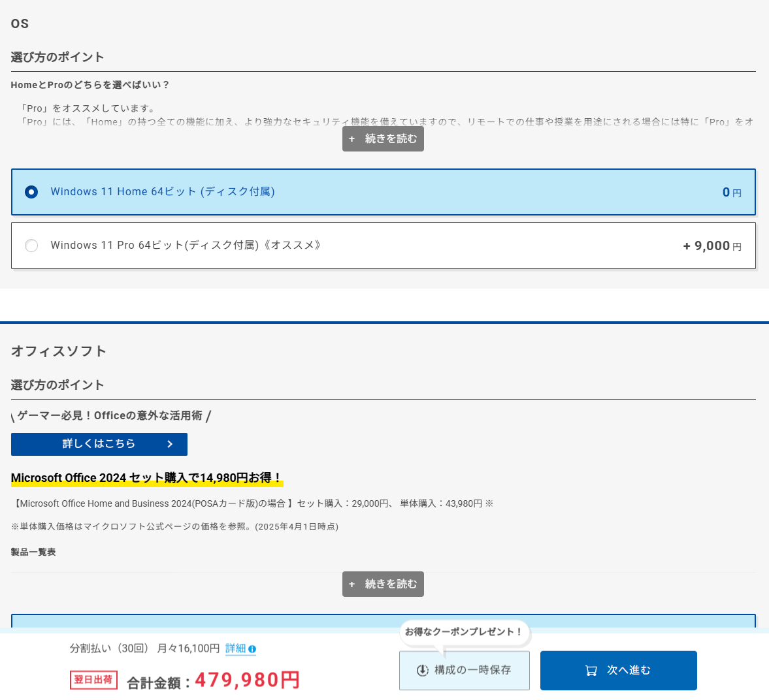Screen dimensions: 769x700
Task: Click the chevron arrow on 詳しくはこちら
Action: pos(170,444)
